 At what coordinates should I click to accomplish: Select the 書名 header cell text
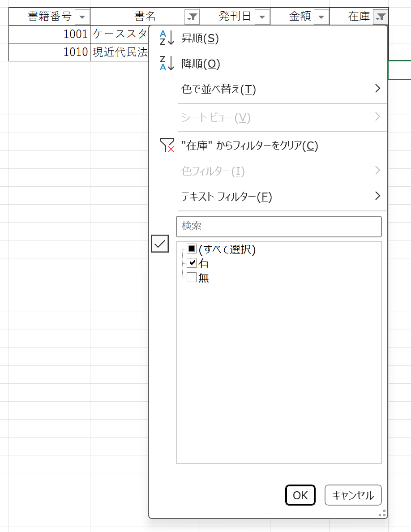coord(145,16)
